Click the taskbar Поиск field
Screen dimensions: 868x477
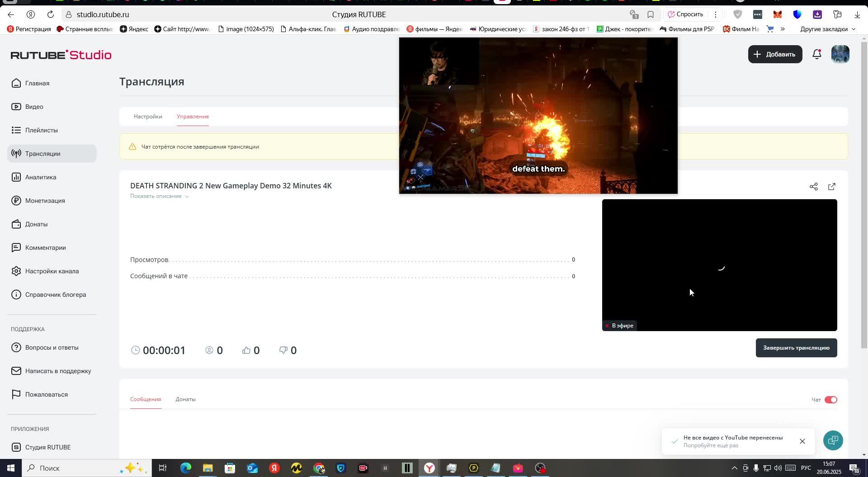(x=86, y=468)
